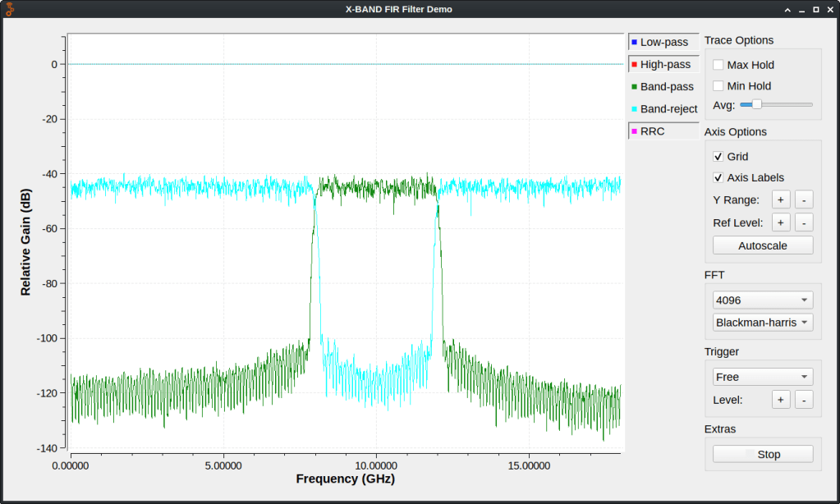
Task: Expand the Trigger mode Free dropdown
Action: [763, 377]
